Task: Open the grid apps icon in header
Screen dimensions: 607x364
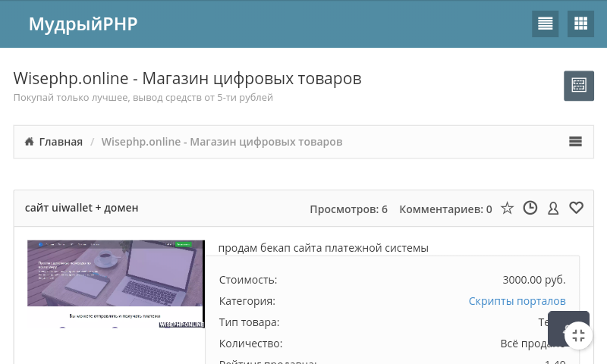Action: [580, 24]
